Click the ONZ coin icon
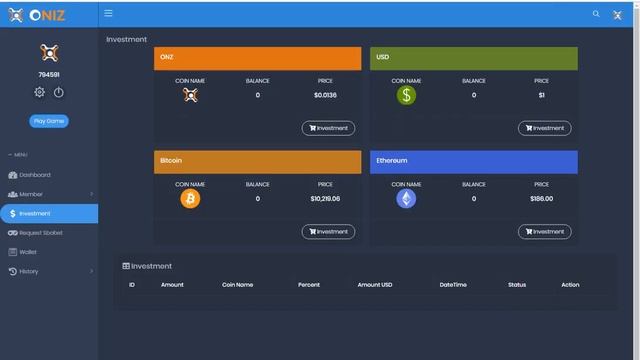Screen dimensions: 640x360 coord(190,95)
